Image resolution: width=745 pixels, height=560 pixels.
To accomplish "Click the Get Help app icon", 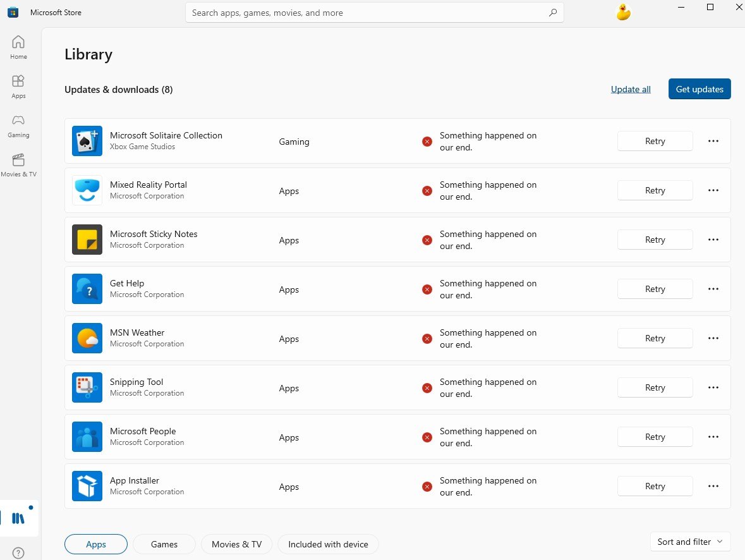I will pos(87,289).
